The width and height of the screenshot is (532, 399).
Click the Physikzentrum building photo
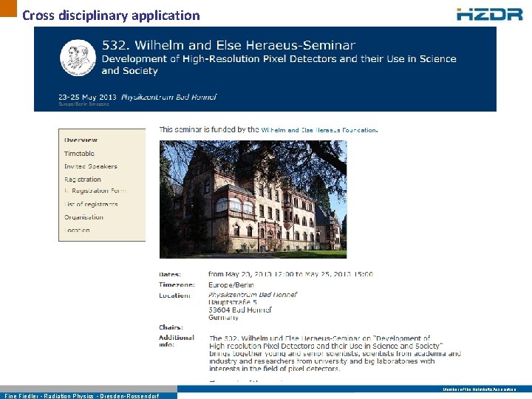[253, 199]
